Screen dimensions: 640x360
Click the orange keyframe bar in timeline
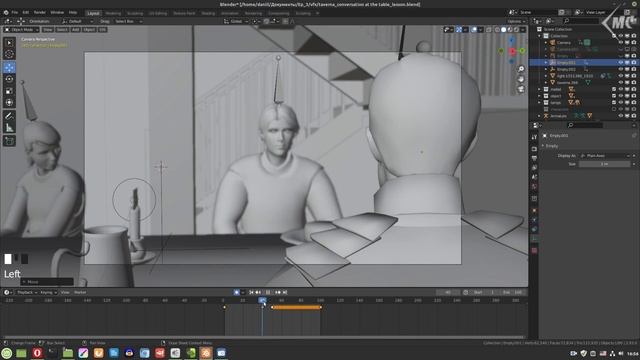coord(296,307)
